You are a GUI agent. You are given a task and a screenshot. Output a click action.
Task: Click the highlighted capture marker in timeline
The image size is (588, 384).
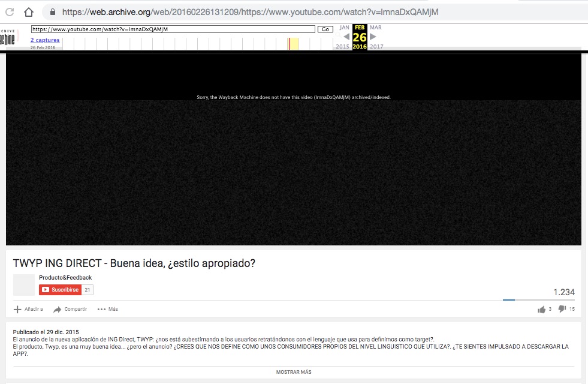pos(289,43)
